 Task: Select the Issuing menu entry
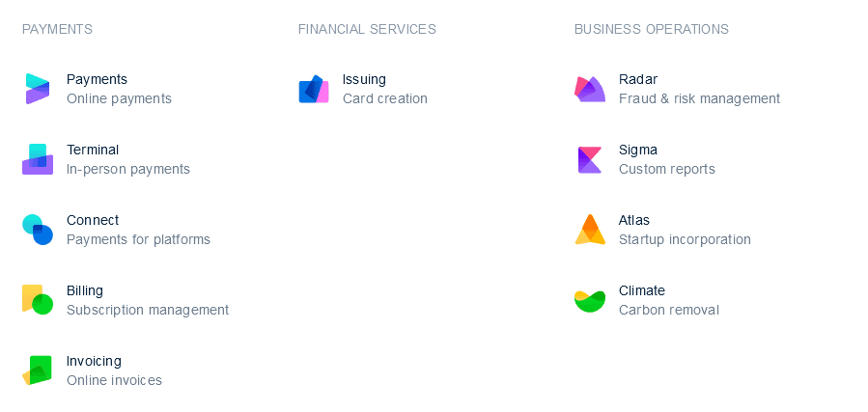[x=364, y=79]
